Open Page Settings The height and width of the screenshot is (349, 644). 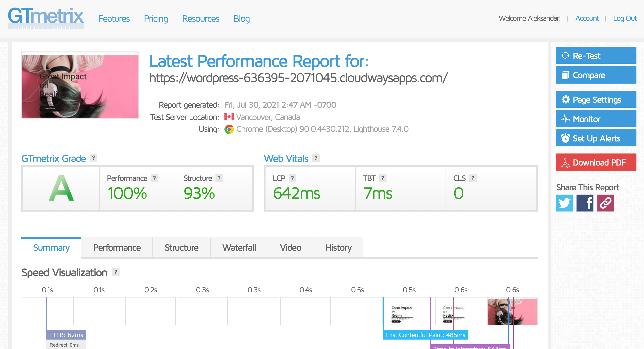(x=596, y=100)
